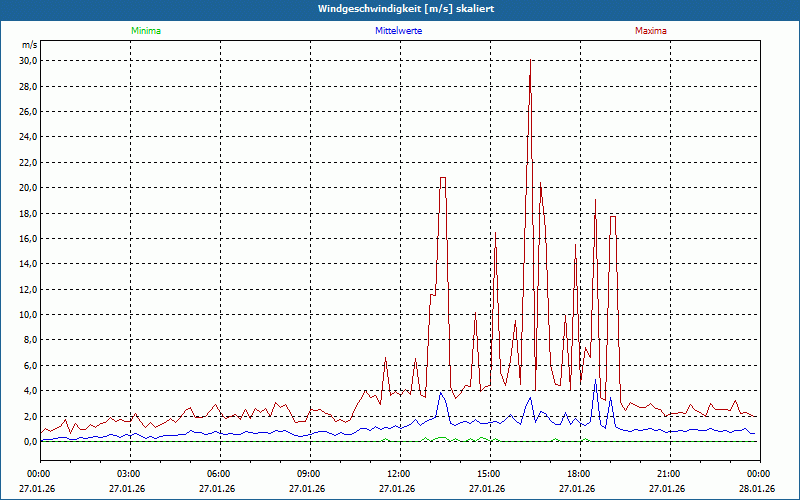Click the "26,0" y-axis value
This screenshot has width=800, height=500.
(x=28, y=112)
